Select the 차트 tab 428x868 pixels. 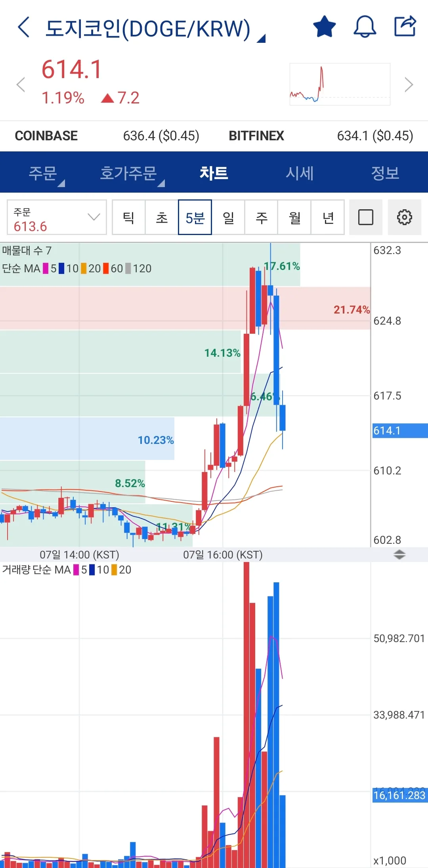tap(214, 173)
